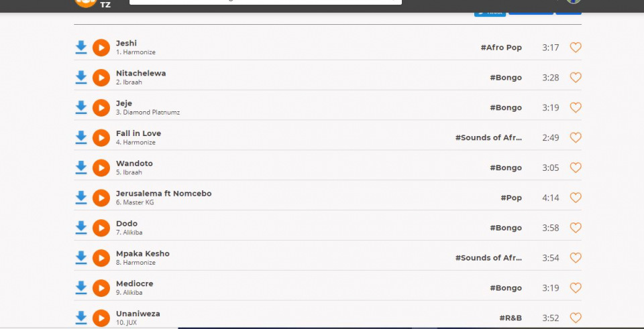
Task: Play Nitachelewa by Ibraah
Action: click(x=101, y=78)
